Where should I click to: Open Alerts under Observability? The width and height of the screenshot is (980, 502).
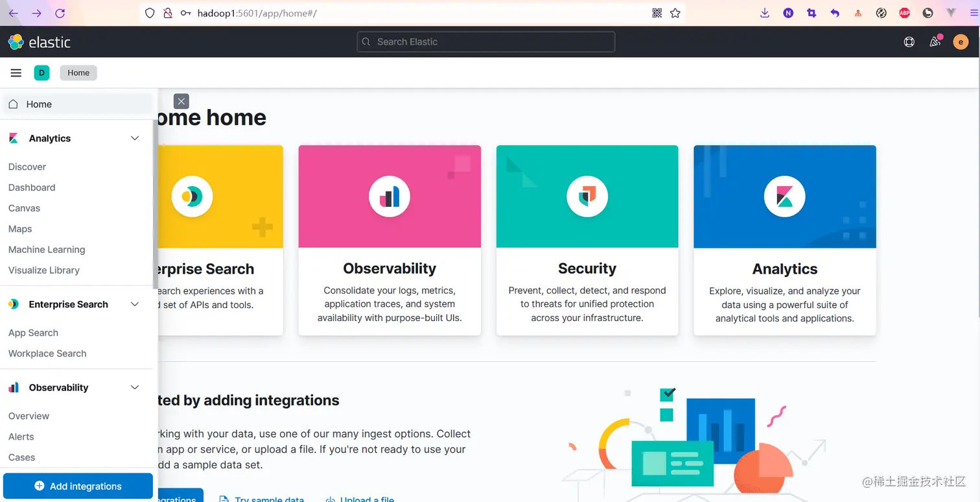pos(21,436)
